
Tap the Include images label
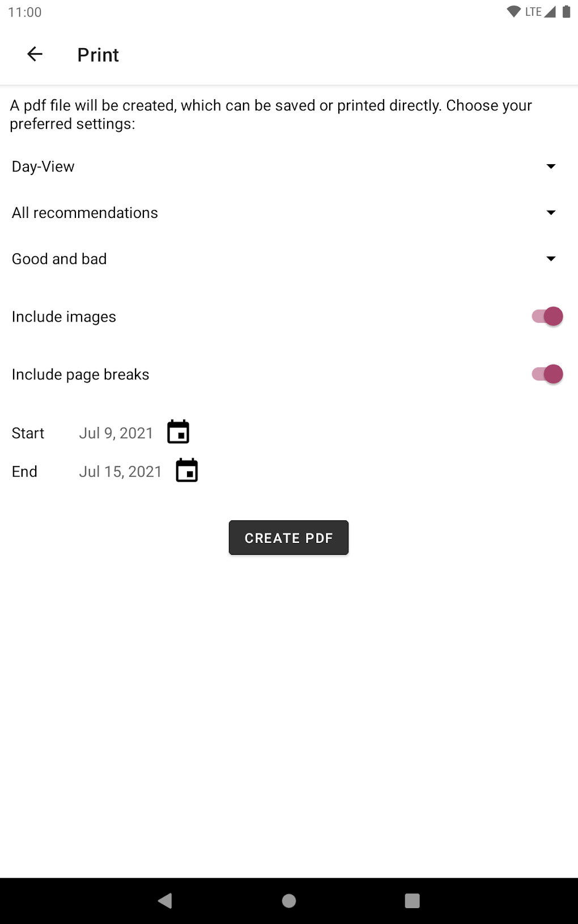click(64, 317)
